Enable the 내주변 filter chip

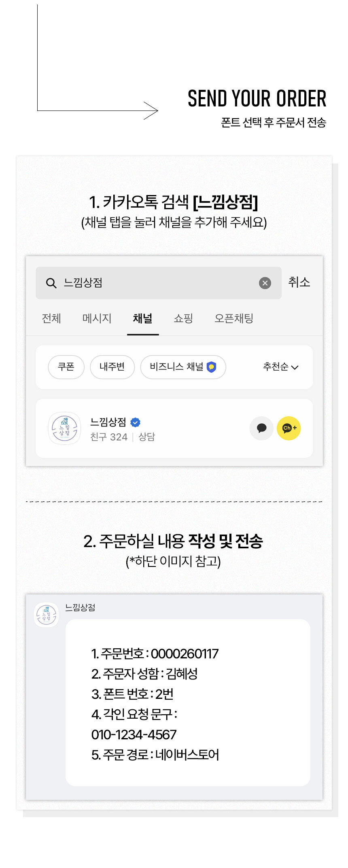[112, 367]
